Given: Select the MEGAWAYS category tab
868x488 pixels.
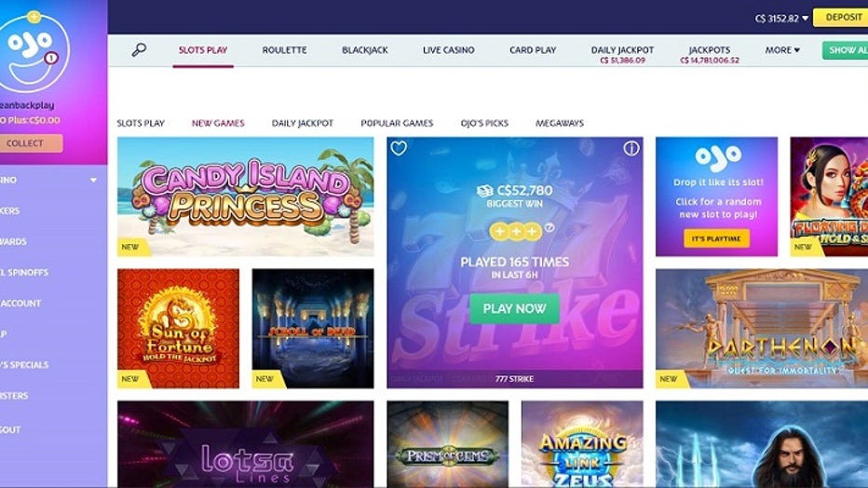Looking at the screenshot, I should click(x=560, y=123).
